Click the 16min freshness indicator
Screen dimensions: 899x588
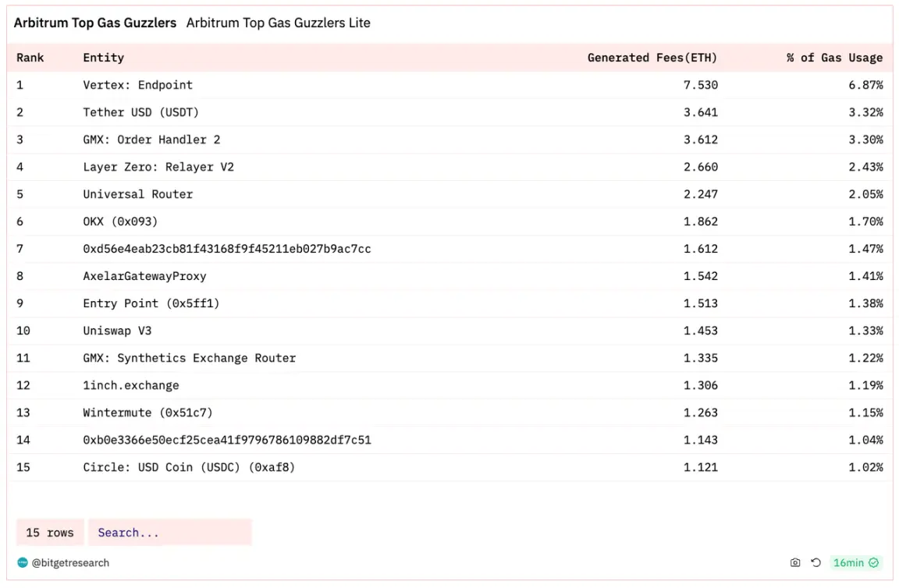pyautogui.click(x=848, y=562)
